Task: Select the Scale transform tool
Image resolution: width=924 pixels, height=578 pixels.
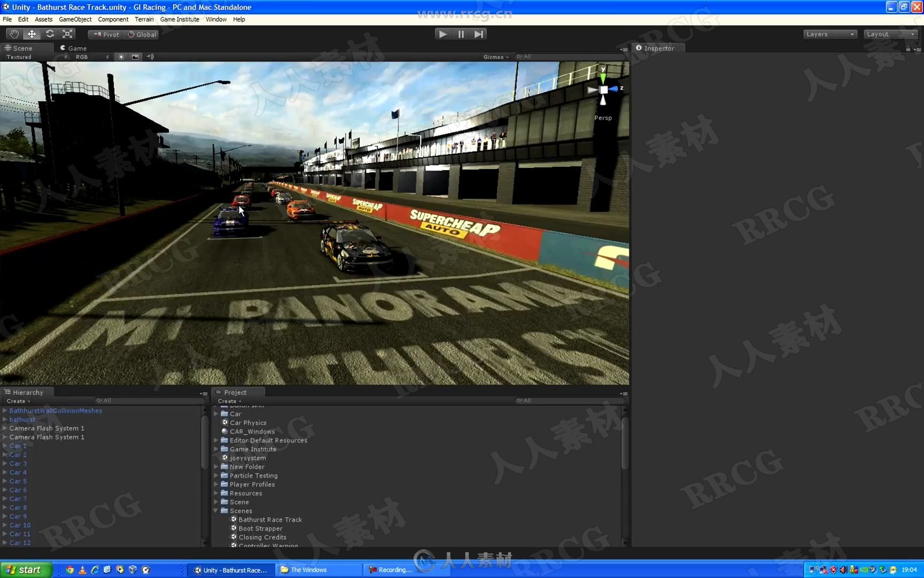Action: [67, 34]
